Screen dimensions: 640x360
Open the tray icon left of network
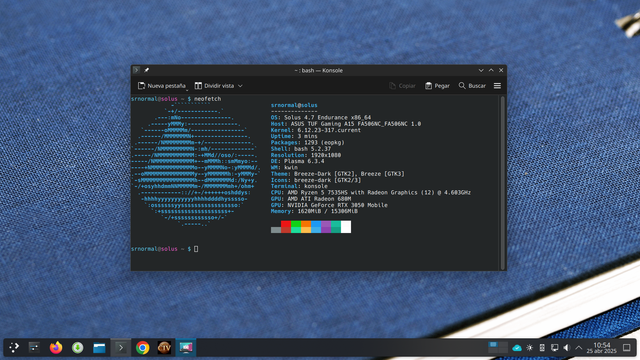(542, 348)
